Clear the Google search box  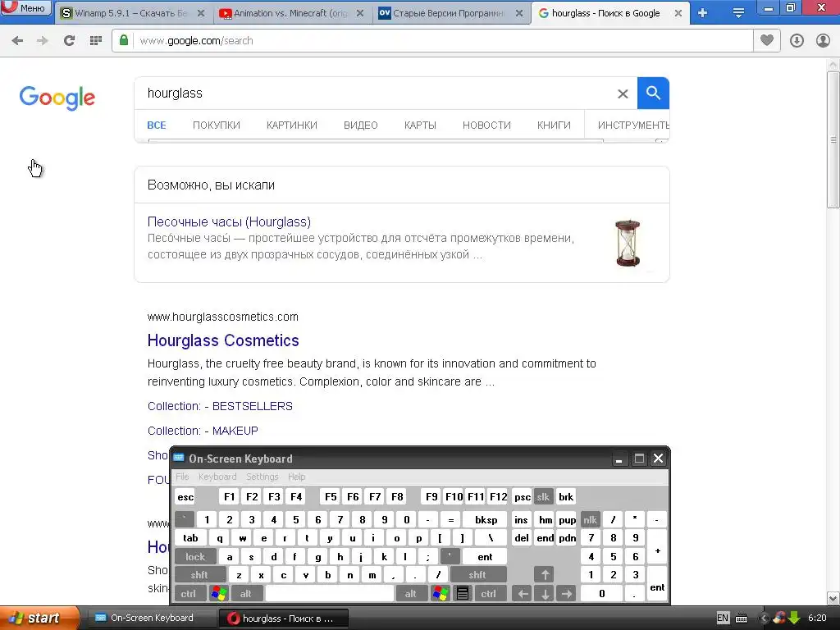623,94
